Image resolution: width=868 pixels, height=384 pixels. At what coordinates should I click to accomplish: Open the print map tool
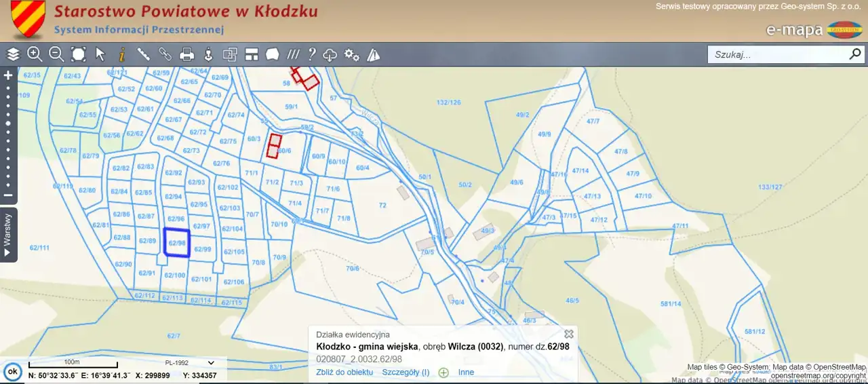coord(187,54)
